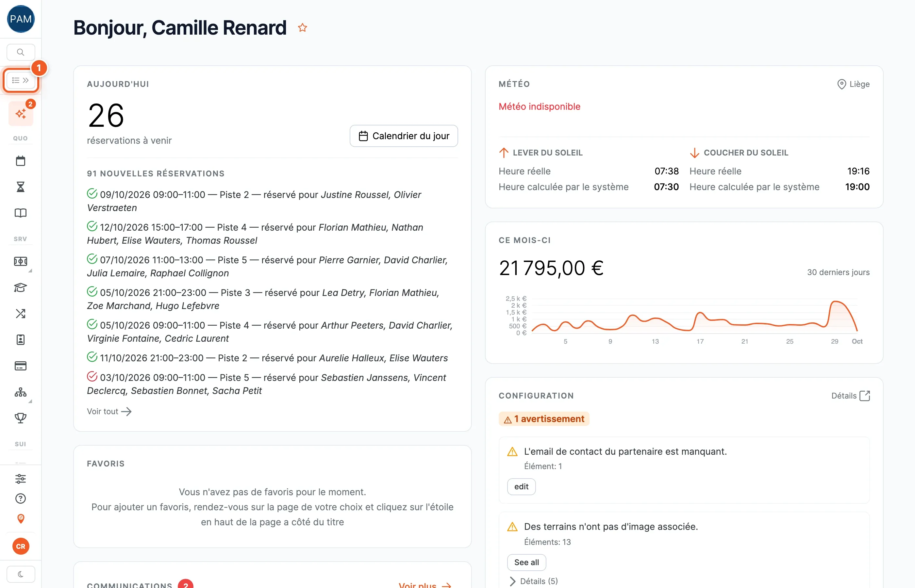Open the sparkle dashboard icon with badge 2
Image resolution: width=915 pixels, height=588 pixels.
pos(21,113)
